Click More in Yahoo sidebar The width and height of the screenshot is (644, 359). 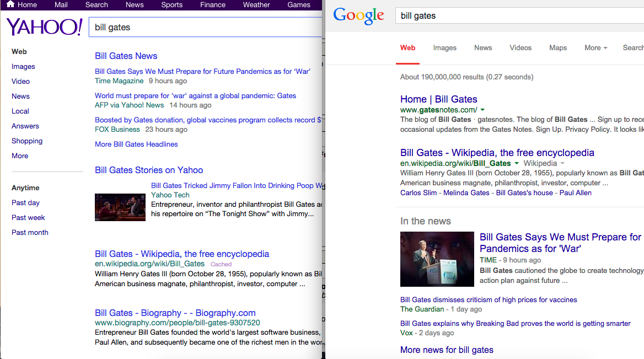click(20, 156)
